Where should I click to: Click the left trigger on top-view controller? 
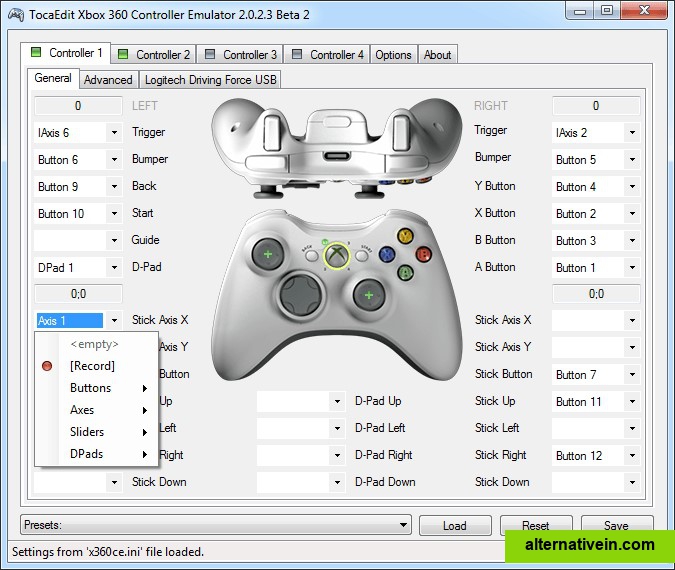pos(272,132)
